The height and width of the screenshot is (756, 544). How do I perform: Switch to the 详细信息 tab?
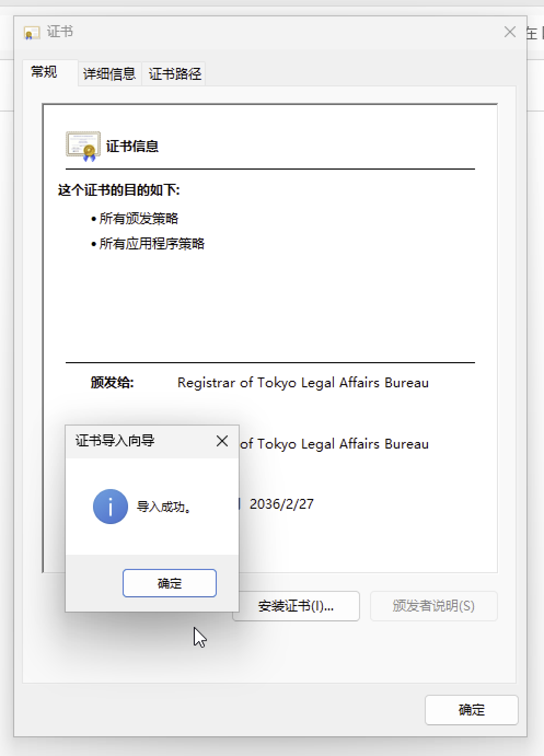coord(109,74)
